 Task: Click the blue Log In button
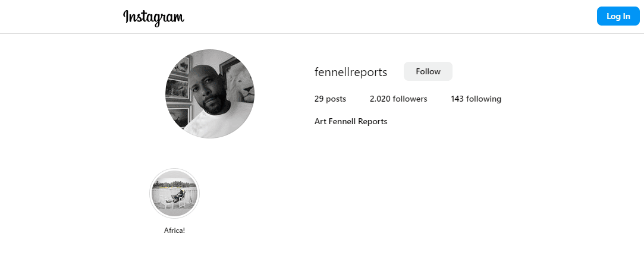pyautogui.click(x=618, y=17)
